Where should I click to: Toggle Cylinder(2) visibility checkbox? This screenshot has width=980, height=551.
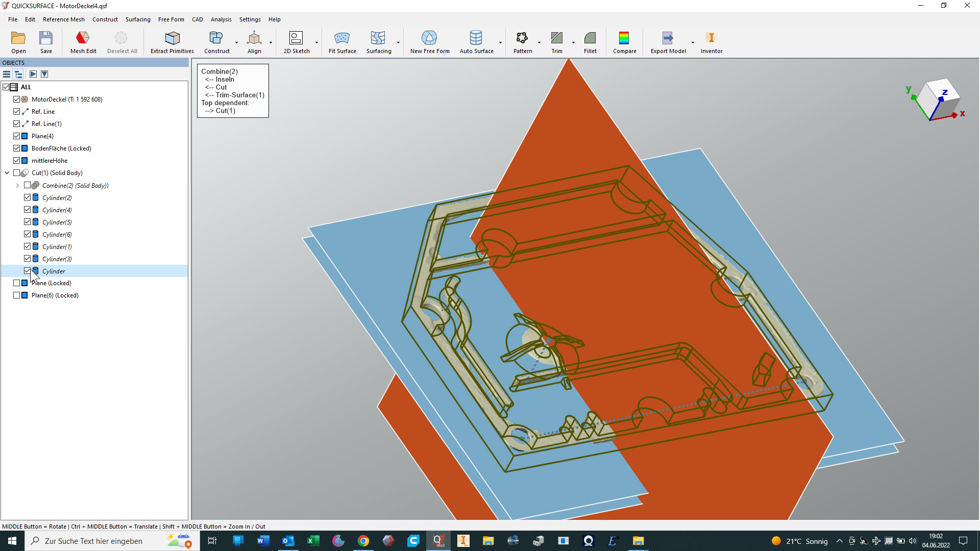click(28, 197)
